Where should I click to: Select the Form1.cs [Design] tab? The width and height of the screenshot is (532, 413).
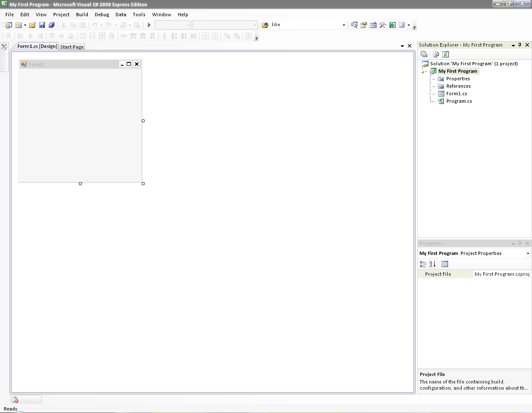pyautogui.click(x=37, y=46)
